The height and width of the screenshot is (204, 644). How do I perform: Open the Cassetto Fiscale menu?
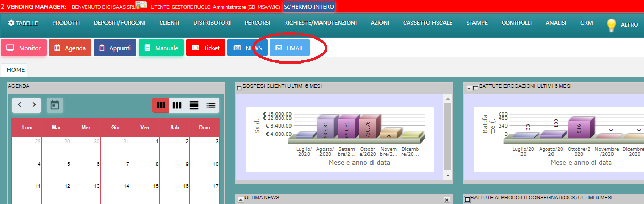427,23
